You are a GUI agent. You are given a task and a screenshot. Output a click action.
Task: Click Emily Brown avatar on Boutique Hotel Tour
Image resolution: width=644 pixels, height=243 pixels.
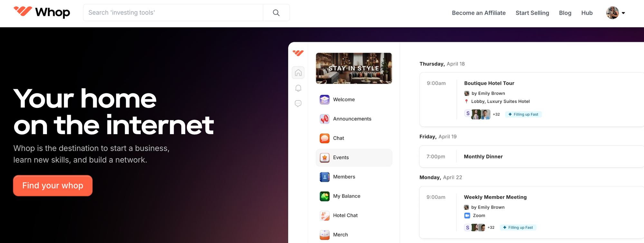pyautogui.click(x=467, y=93)
